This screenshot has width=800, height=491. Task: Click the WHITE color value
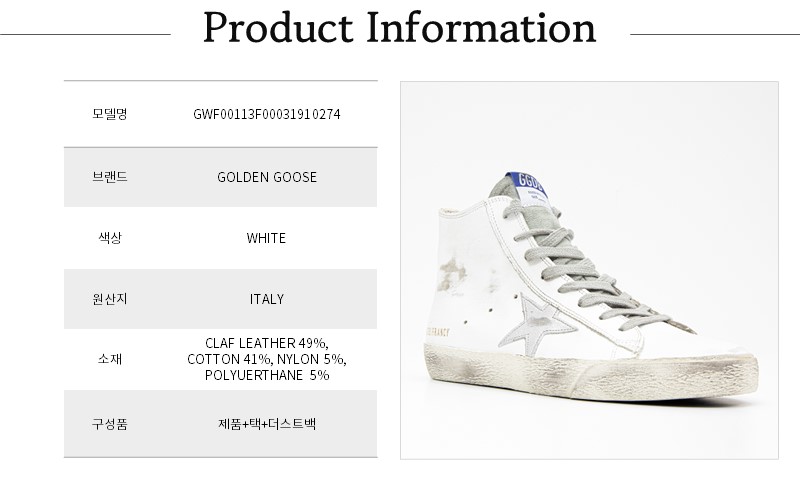266,238
